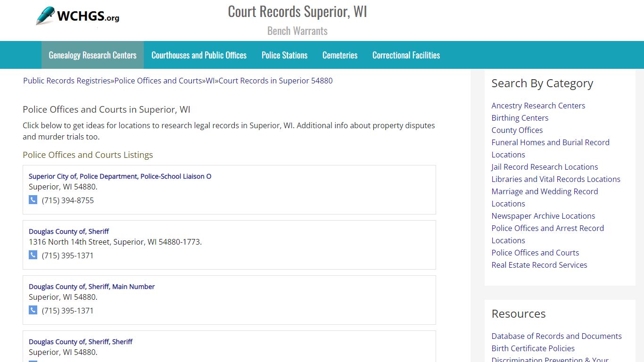Open Court Records in Superior 54880 breadcrumb
Viewport: 644px width, 362px height.
(275, 81)
